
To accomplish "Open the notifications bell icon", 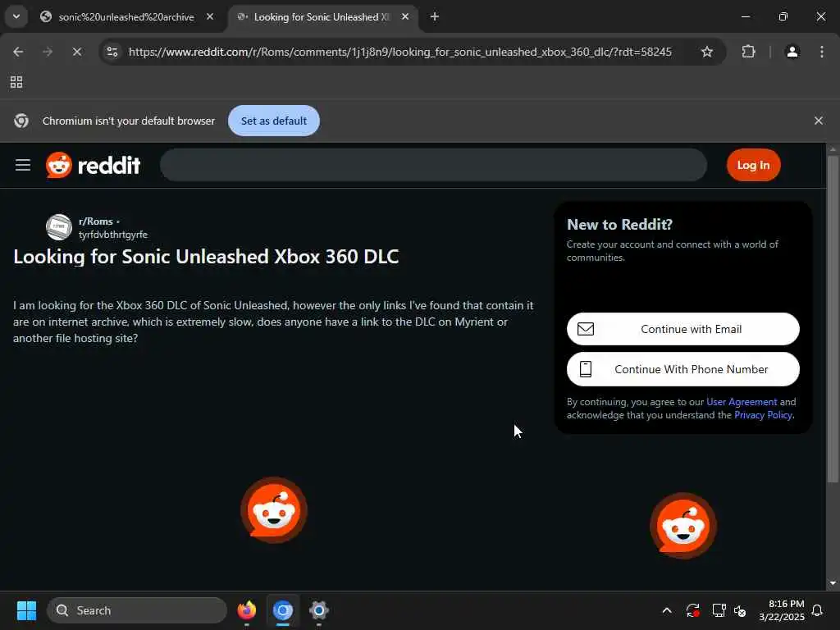I will [x=818, y=610].
